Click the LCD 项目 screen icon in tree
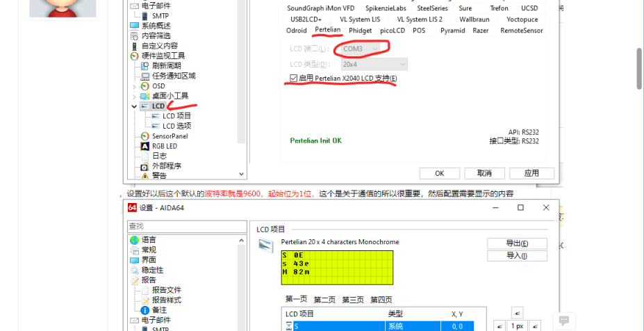The image size is (644, 331). tap(156, 116)
